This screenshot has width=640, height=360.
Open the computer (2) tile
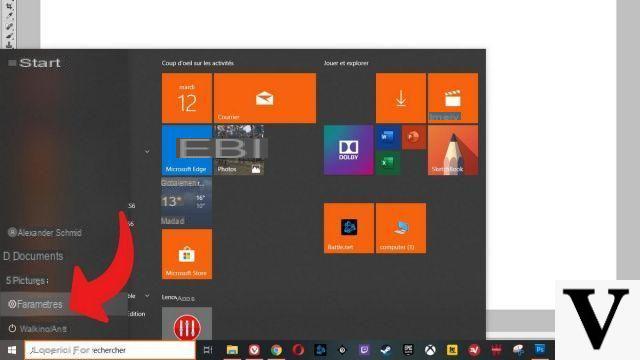[401, 228]
